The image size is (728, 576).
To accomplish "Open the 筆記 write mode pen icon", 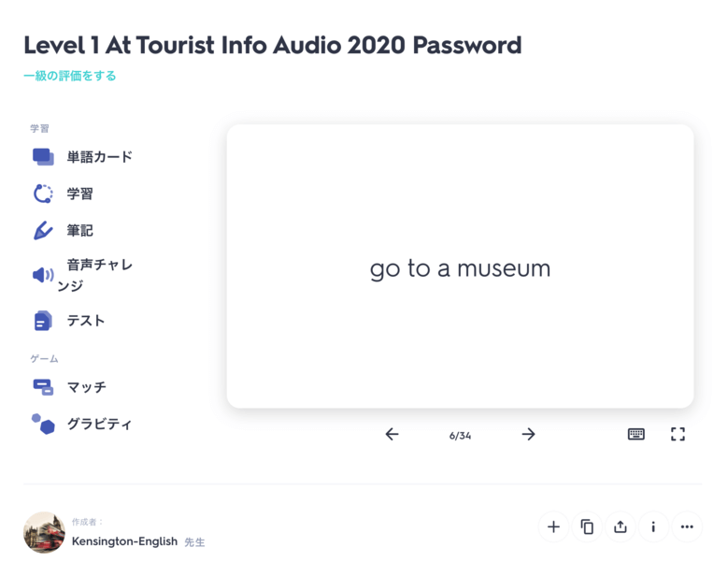I will click(43, 230).
